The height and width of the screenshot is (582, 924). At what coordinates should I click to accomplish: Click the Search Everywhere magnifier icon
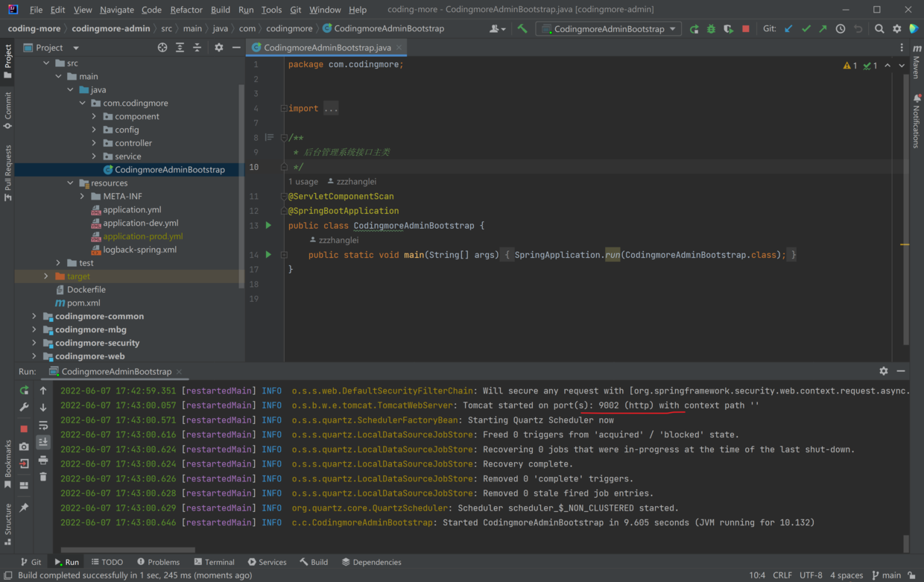tap(879, 29)
